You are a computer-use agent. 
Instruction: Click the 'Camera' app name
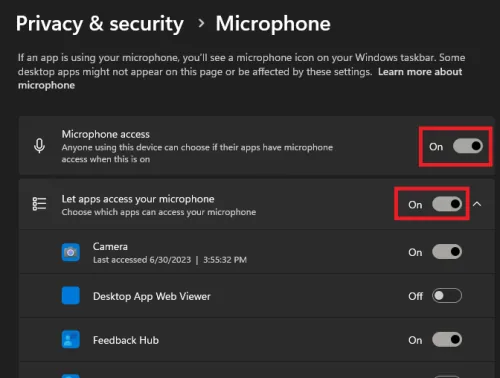tap(110, 246)
